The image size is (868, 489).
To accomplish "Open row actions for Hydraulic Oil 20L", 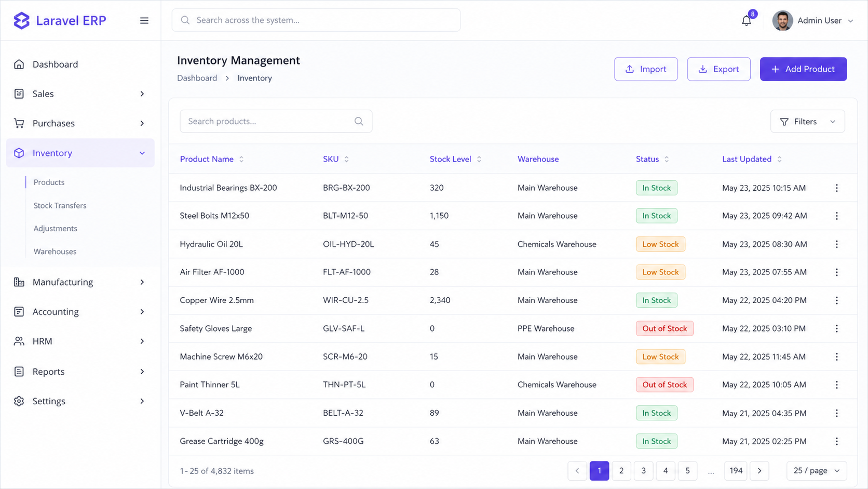I will click(x=836, y=244).
